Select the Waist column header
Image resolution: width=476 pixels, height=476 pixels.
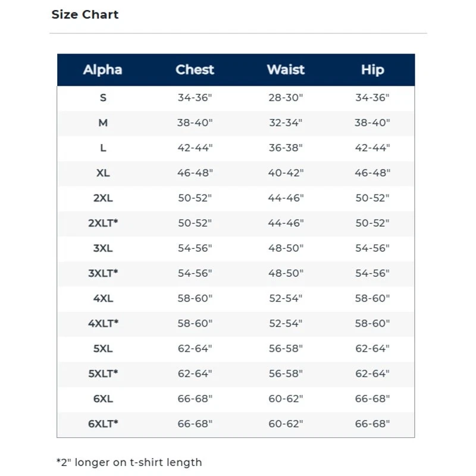[x=286, y=70]
